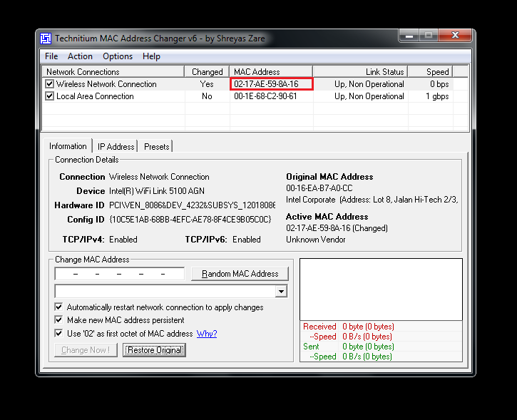Image resolution: width=517 pixels, height=420 pixels.
Task: Sort by Speed column header
Action: [x=430, y=72]
